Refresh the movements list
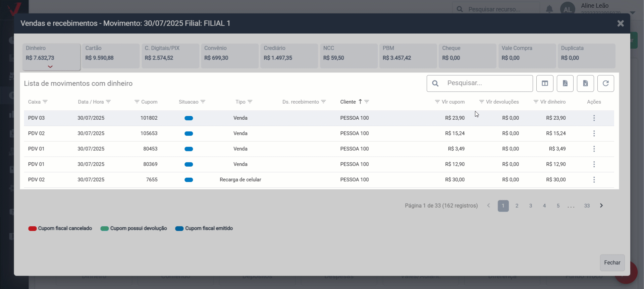The image size is (644, 289). (x=606, y=83)
